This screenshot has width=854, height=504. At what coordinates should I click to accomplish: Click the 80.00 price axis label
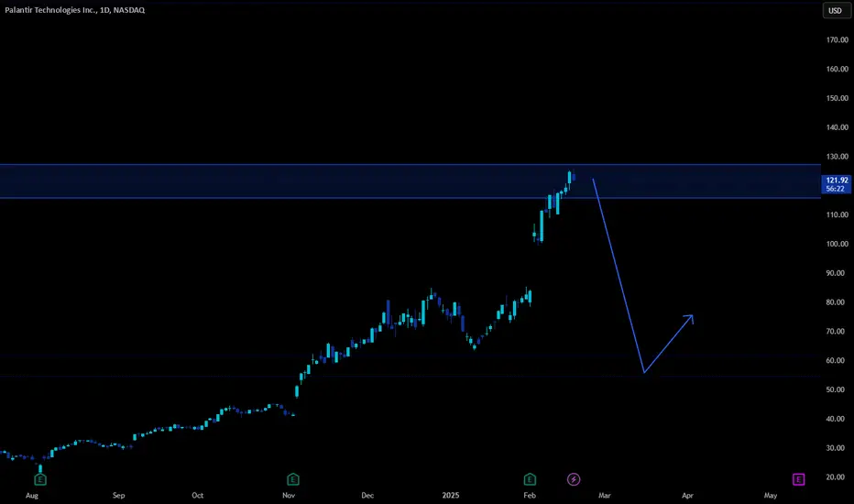(836, 302)
